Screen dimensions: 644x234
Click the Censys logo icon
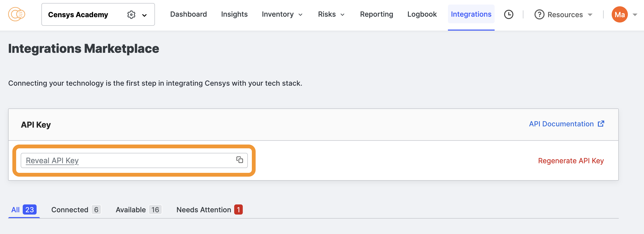(x=17, y=14)
